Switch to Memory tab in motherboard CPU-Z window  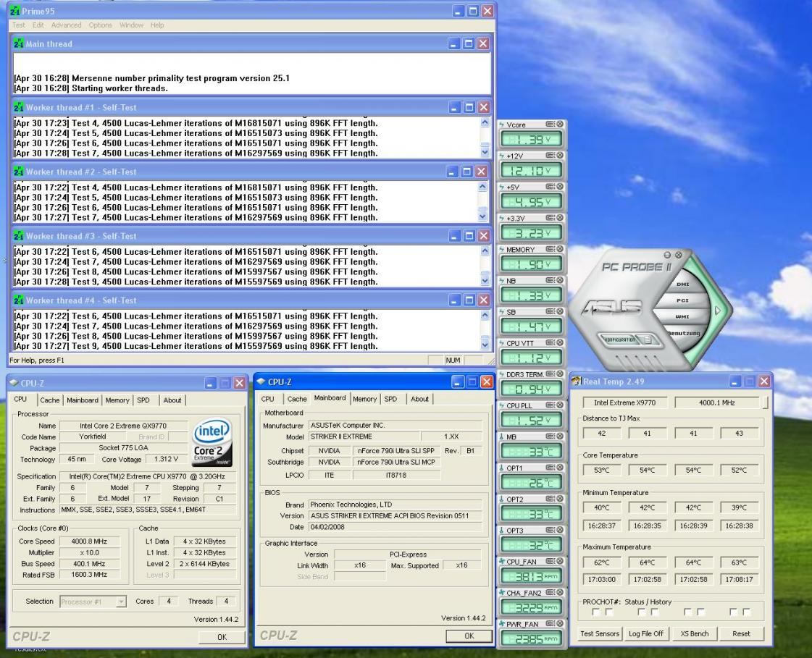pos(364,399)
